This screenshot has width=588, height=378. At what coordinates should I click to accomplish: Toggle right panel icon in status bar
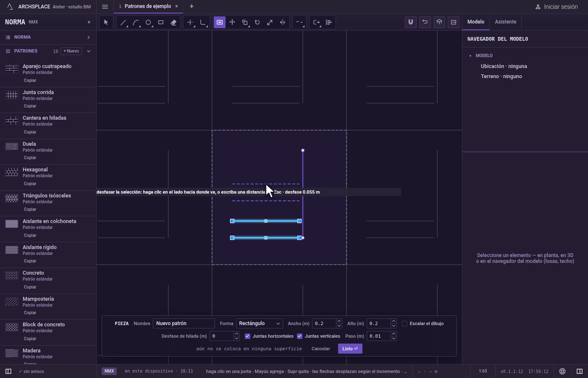click(x=580, y=371)
